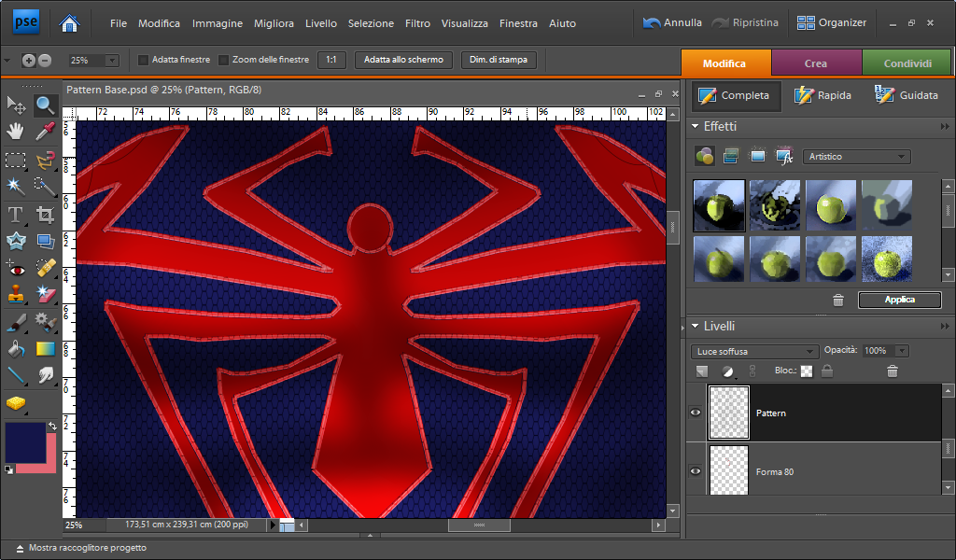Switch to the Crea tab
This screenshot has width=956, height=560.
(816, 63)
